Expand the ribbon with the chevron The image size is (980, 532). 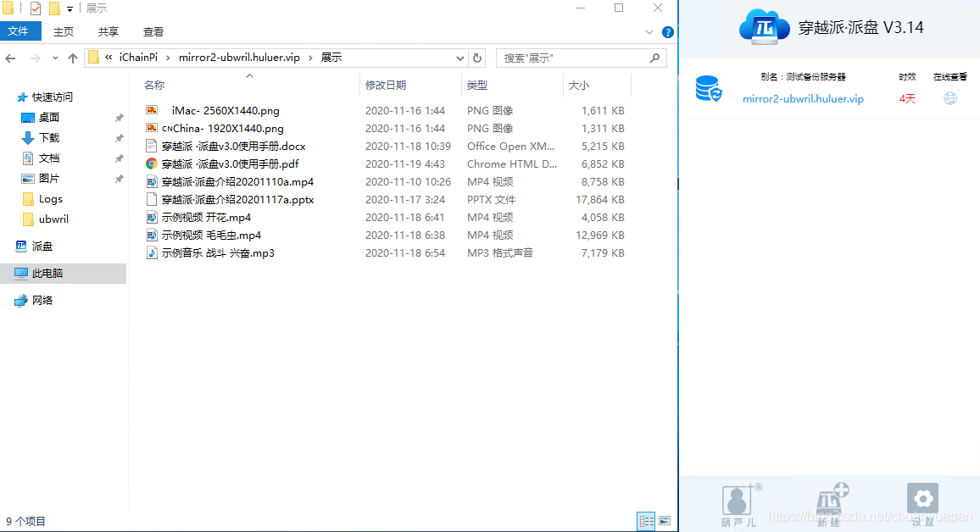coord(649,32)
